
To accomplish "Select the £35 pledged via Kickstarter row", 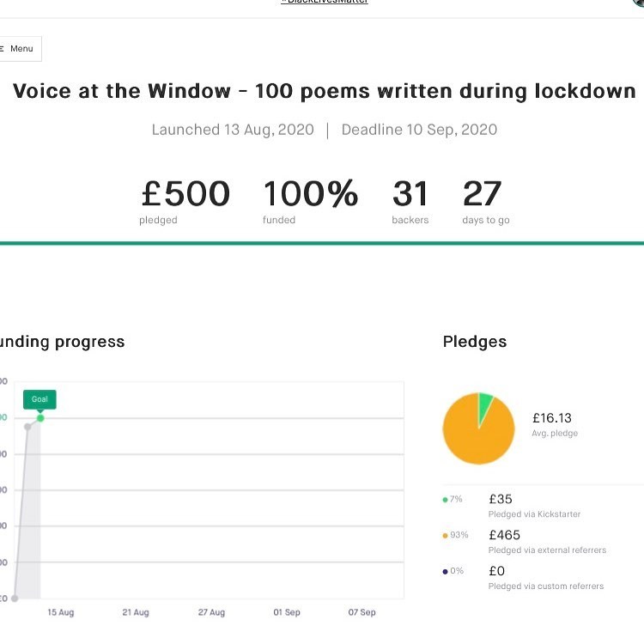I will pyautogui.click(x=534, y=506).
